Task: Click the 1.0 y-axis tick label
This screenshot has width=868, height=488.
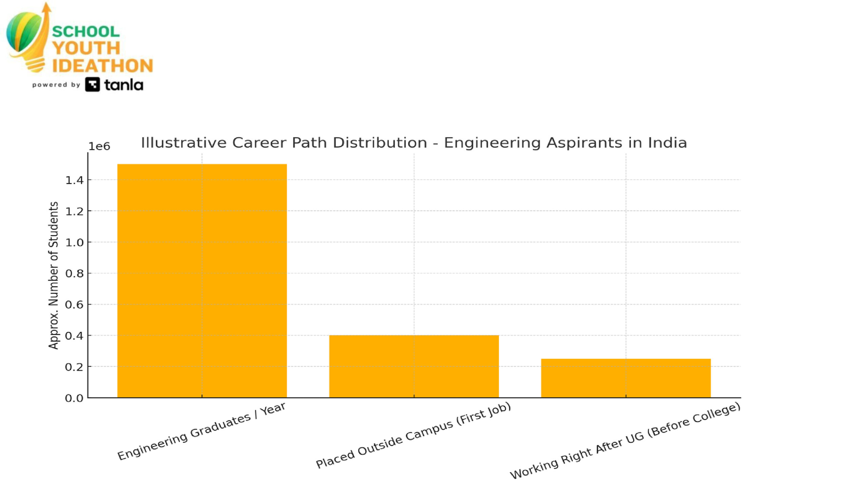Action: pos(74,243)
